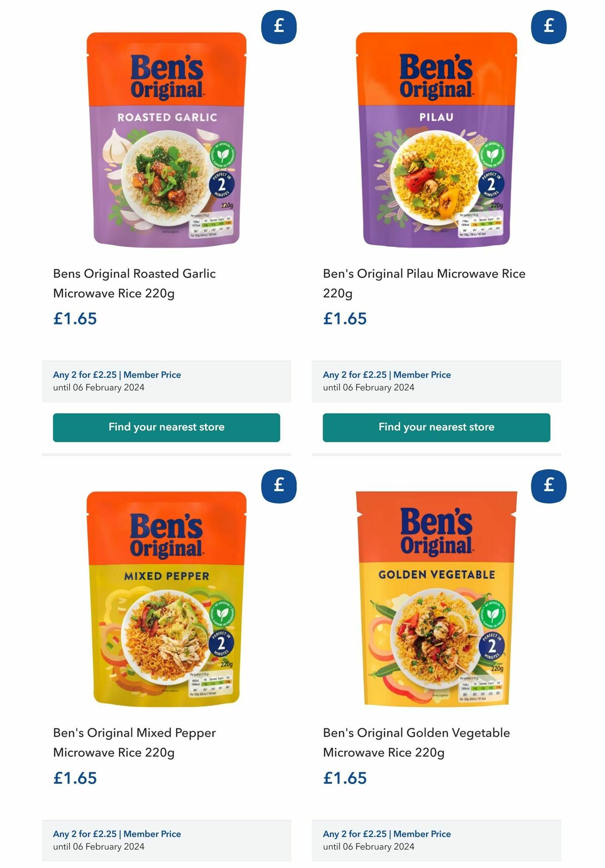
Task: Click 'Find your nearest store' under Roasted Garlic
Action: tap(166, 427)
